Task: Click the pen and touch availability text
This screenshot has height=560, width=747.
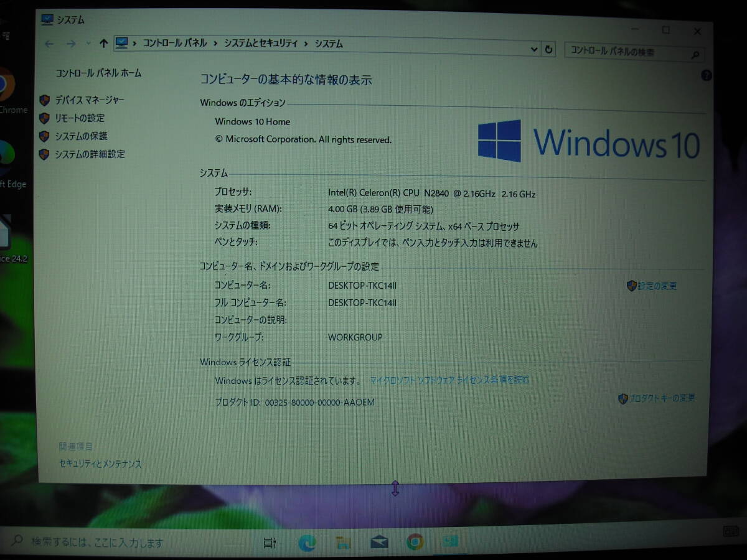Action: tap(433, 243)
